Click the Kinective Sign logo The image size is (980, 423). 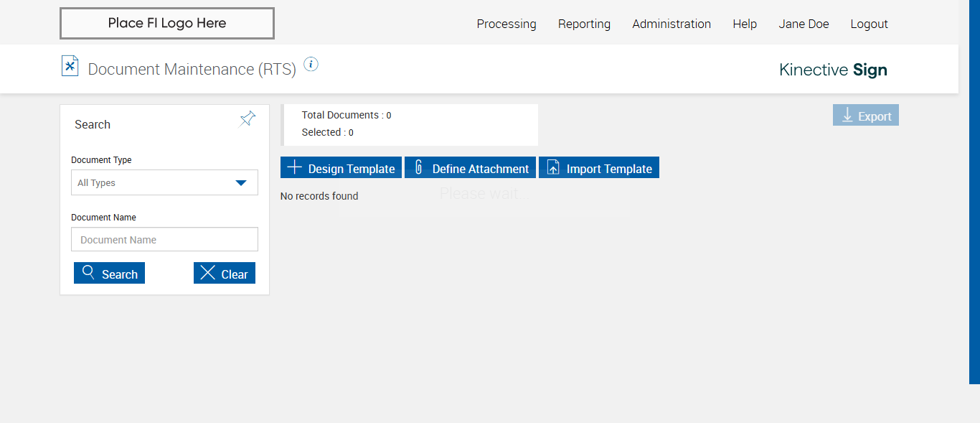click(x=833, y=70)
